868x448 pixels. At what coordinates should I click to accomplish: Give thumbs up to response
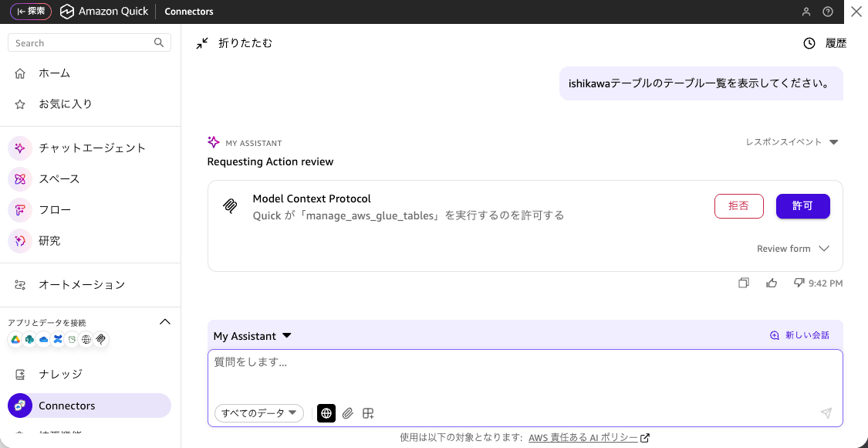click(x=772, y=283)
